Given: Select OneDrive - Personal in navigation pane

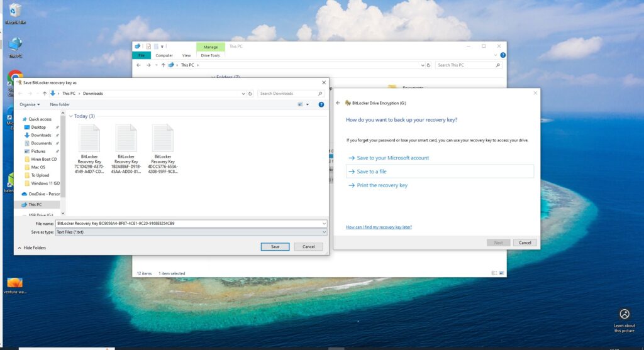Looking at the screenshot, I should [41, 194].
